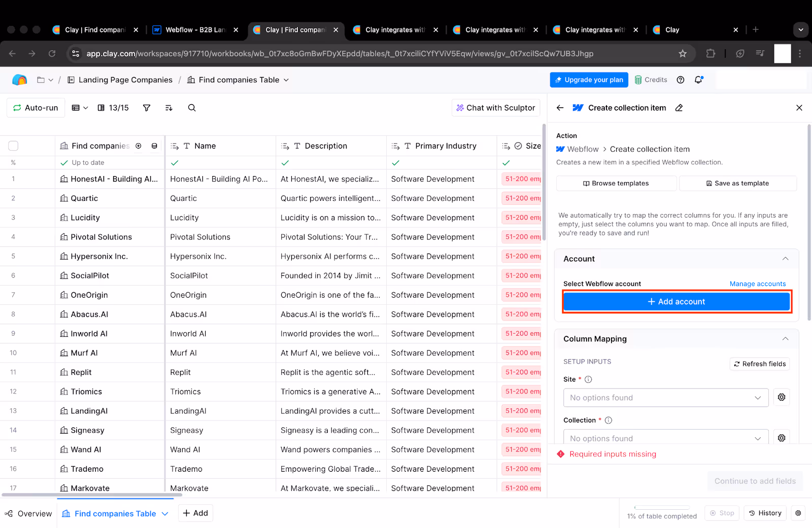
Task: Click the back arrow in action panel
Action: (x=560, y=108)
